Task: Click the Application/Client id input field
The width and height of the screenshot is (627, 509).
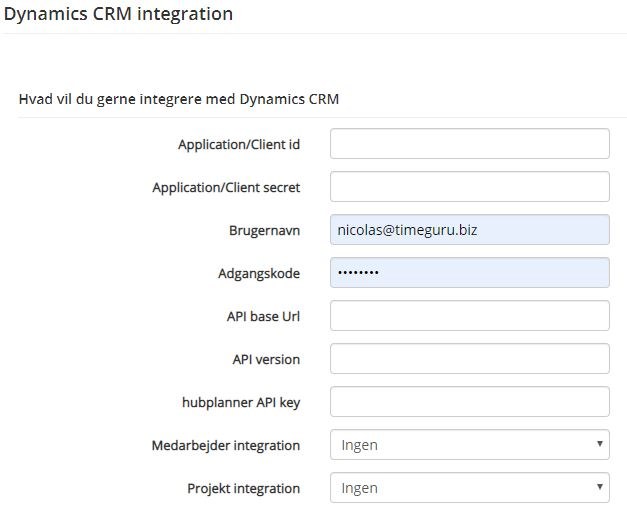Action: pos(470,144)
